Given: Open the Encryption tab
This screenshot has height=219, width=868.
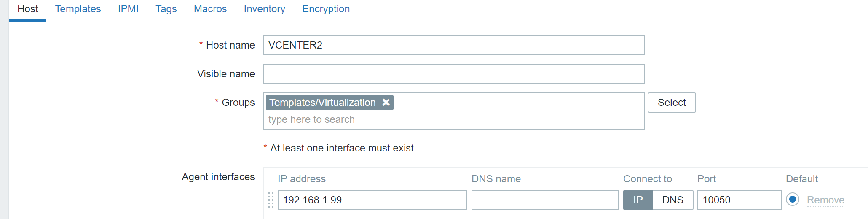Looking at the screenshot, I should pos(326,9).
